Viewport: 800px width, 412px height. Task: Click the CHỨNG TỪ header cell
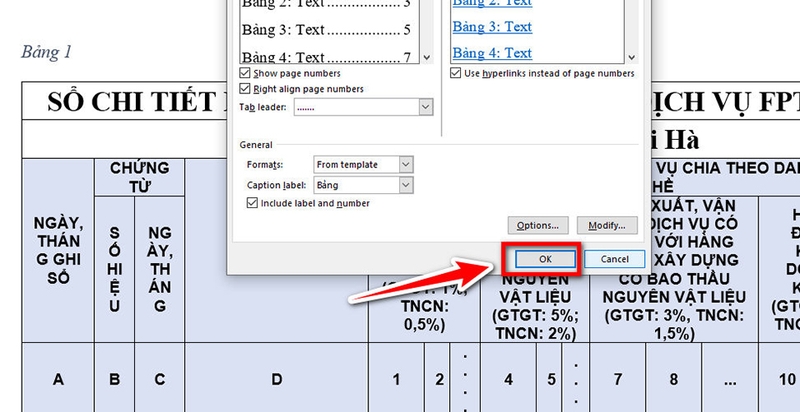[139, 177]
